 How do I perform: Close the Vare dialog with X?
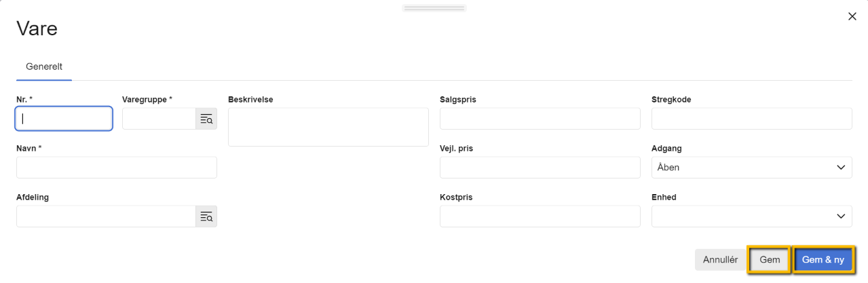(x=852, y=16)
